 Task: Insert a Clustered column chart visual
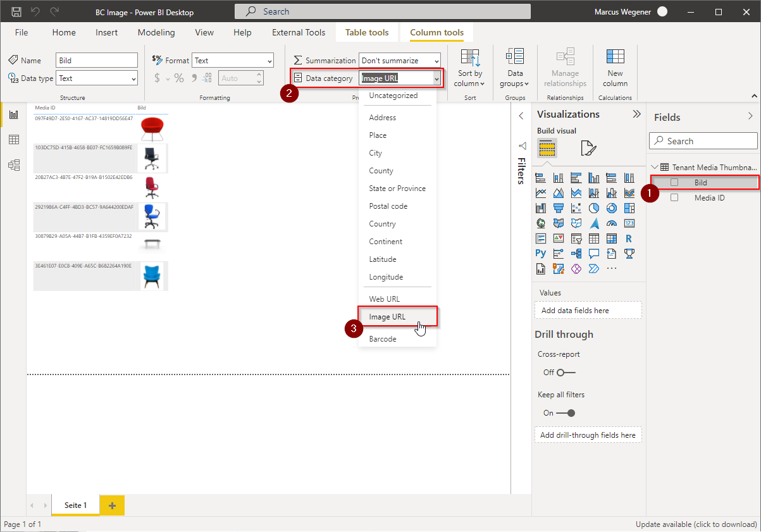click(594, 178)
